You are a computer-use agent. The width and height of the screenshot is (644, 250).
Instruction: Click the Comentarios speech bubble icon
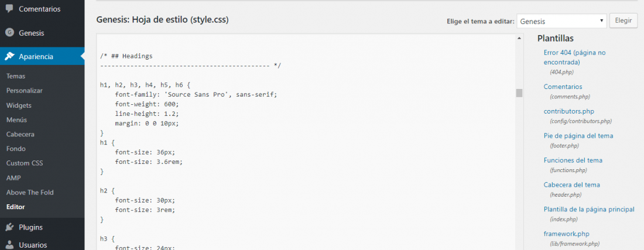point(9,9)
